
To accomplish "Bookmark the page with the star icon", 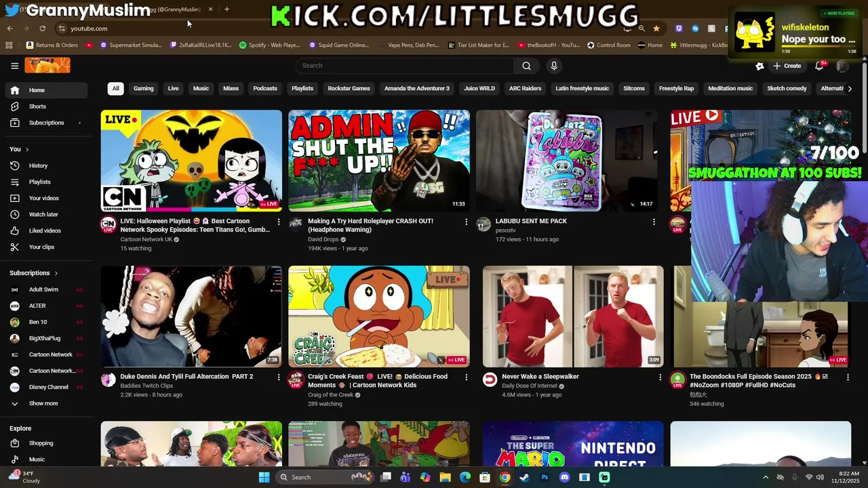I will click(x=656, y=28).
